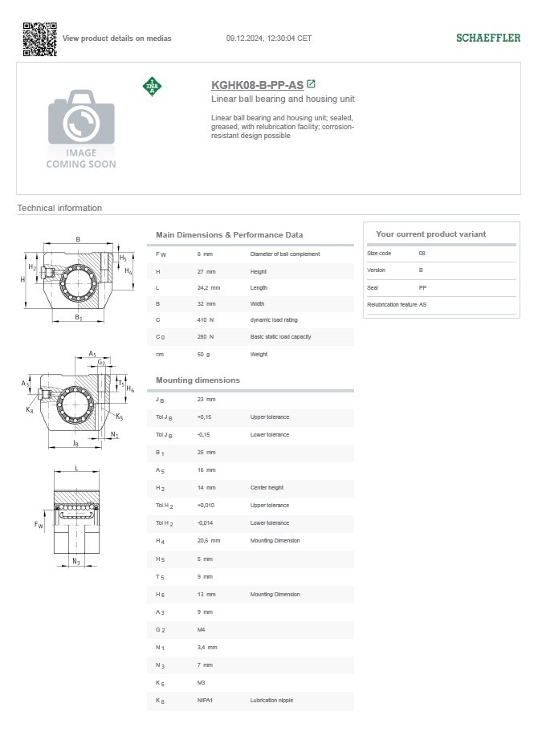Click the Size code value 08
This screenshot has width=538, height=756.
[422, 254]
